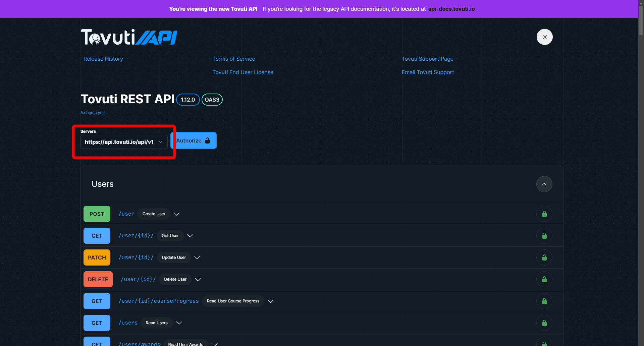Click the page vertical scrollbar thumb
Image resolution: width=644 pixels, height=346 pixels.
point(641,20)
